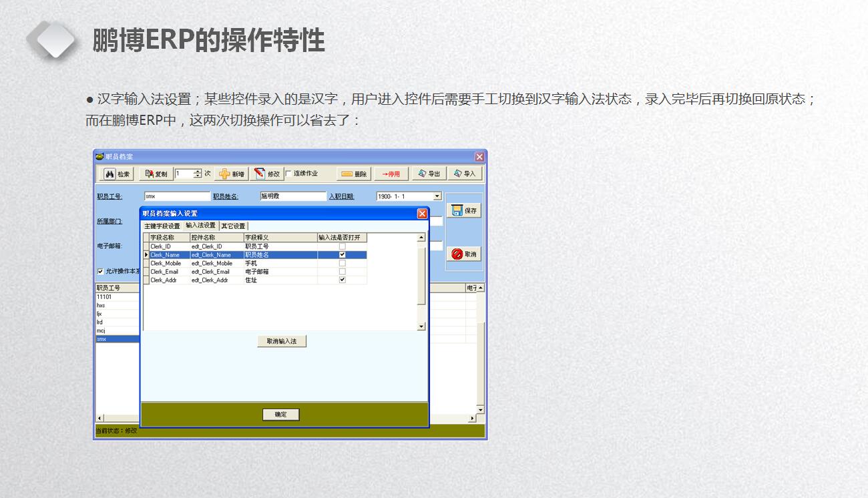Viewport: 868px width, 498px height.
Task: Select highlighted employee row smx in list
Action: pos(118,339)
